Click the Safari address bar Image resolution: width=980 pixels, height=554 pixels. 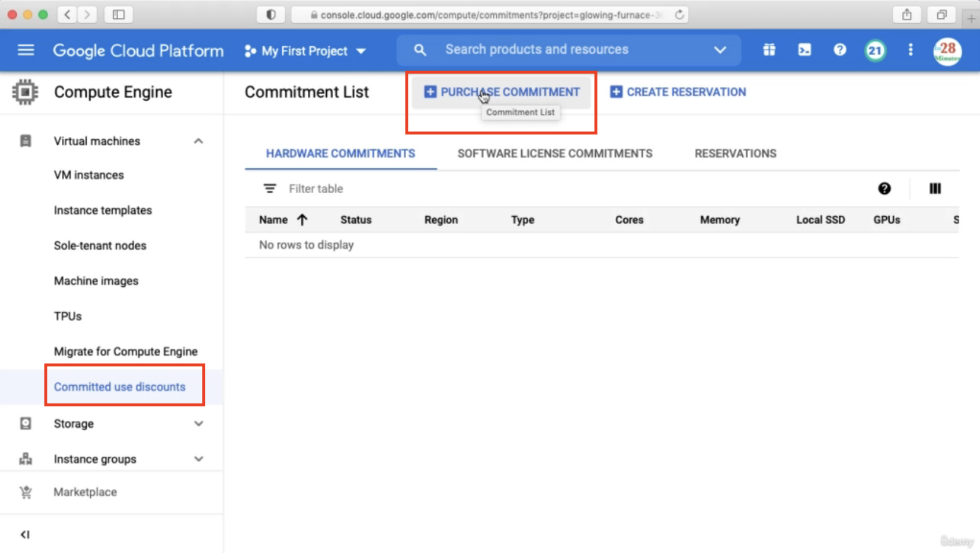click(489, 14)
